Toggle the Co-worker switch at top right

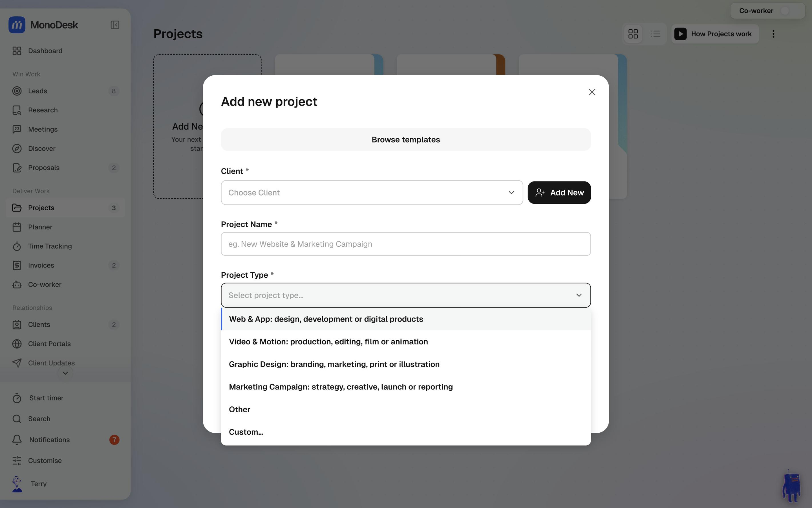pos(789,11)
